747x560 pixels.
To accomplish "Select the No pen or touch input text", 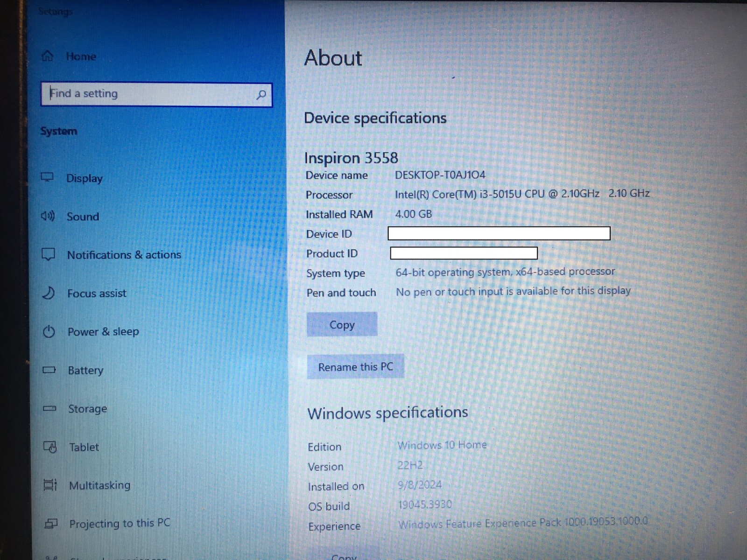I will tap(513, 292).
